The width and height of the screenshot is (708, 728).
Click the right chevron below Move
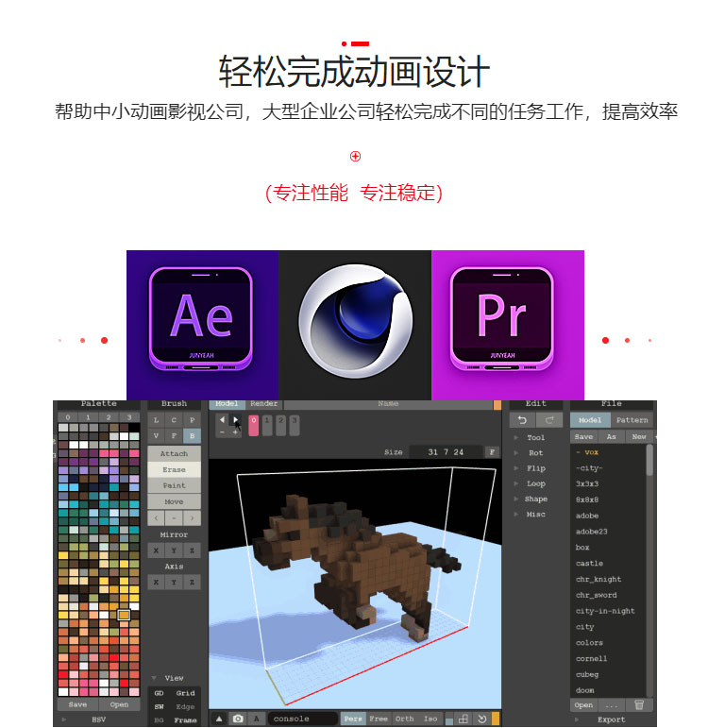coord(192,517)
